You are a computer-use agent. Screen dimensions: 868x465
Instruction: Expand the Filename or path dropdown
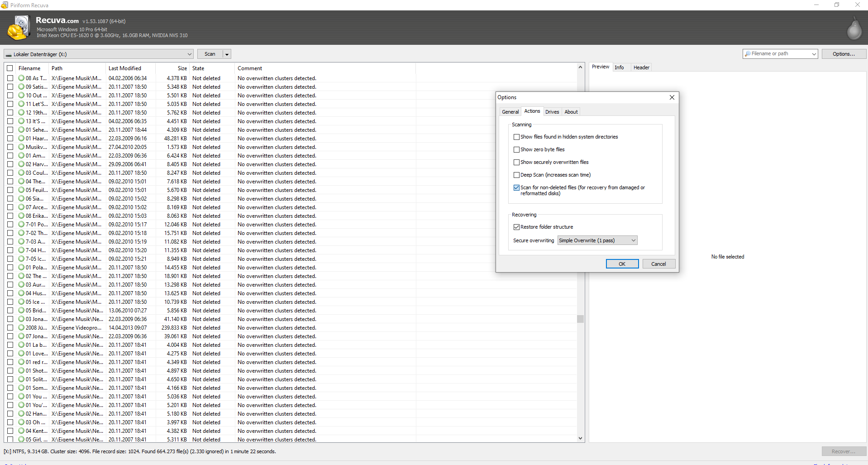pyautogui.click(x=814, y=54)
